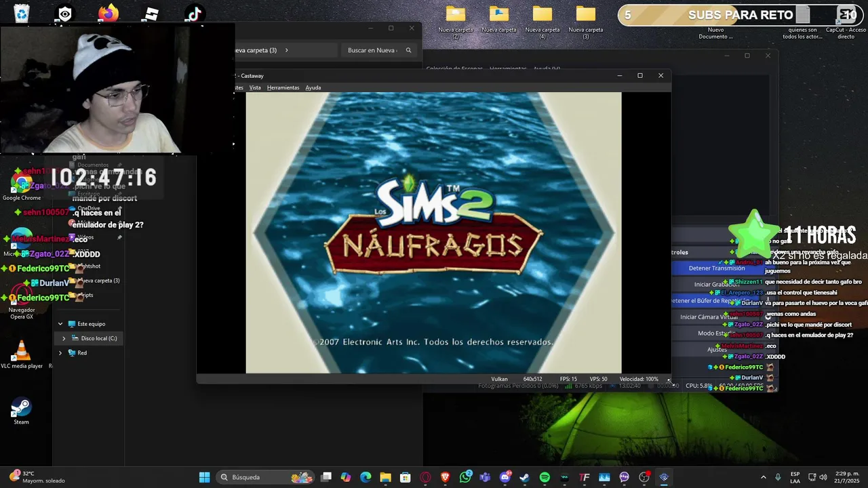
Task: Click Detener Transmisión in OBS
Action: click(x=717, y=268)
